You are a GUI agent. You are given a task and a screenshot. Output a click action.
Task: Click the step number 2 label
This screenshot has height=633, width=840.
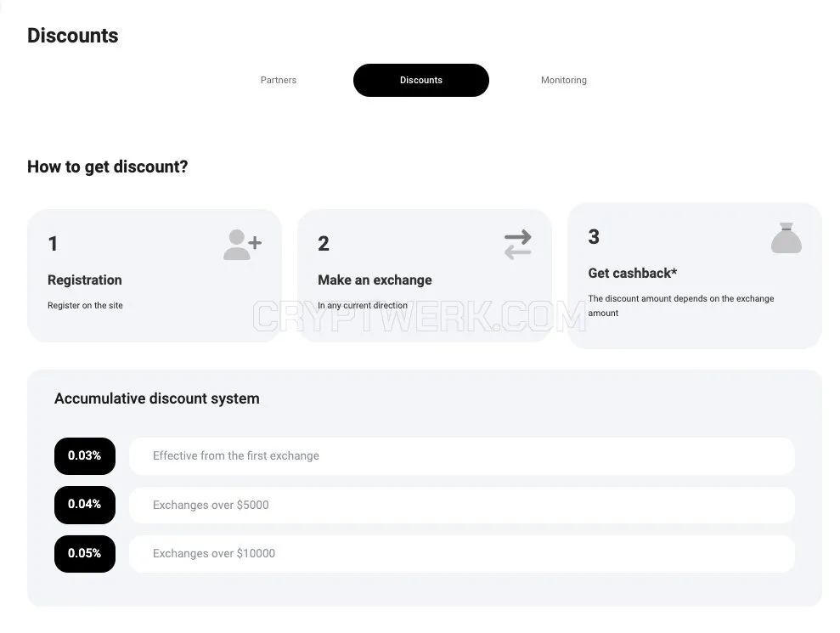324,244
